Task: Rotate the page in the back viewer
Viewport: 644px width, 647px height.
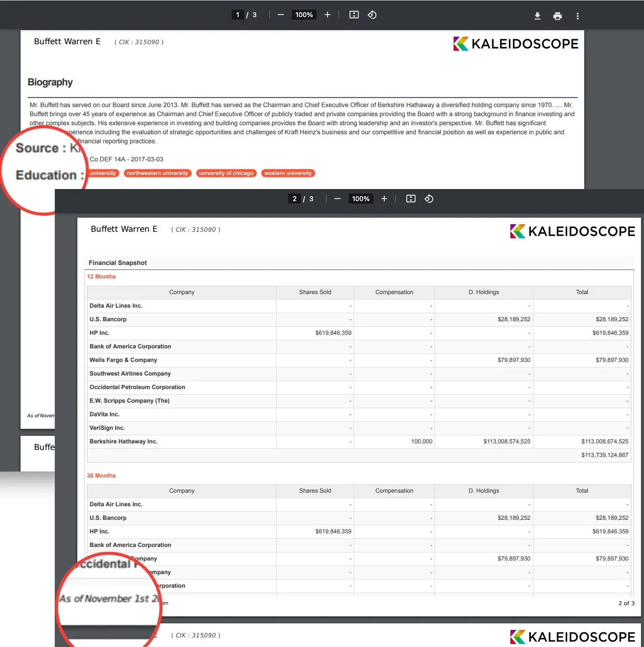Action: 372,15
